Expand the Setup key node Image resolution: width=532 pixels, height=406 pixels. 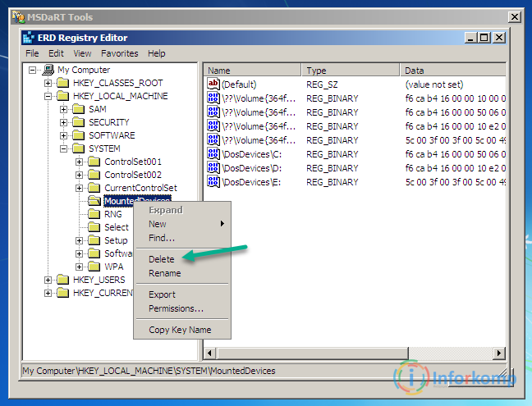pos(79,240)
